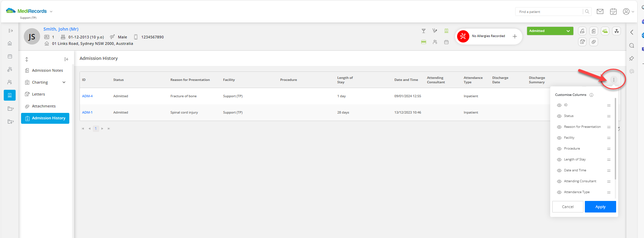Screen dimensions: 644x238
Task: Cancel the Customise Columns panel
Action: 568,207
